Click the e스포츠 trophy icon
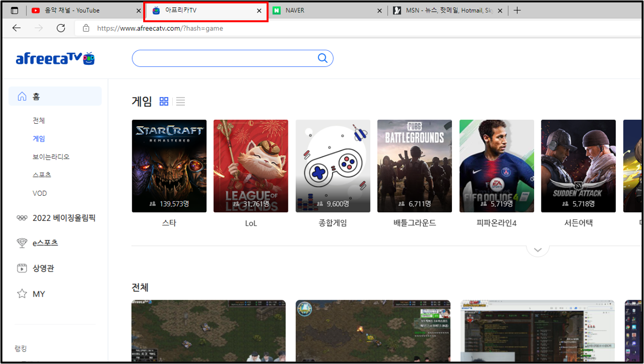 point(22,243)
